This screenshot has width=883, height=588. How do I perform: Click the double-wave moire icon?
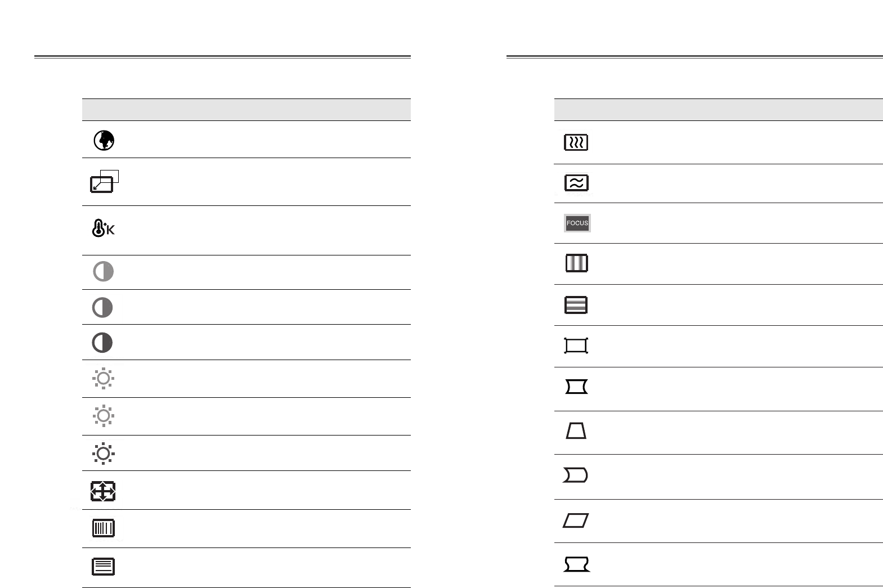576,183
